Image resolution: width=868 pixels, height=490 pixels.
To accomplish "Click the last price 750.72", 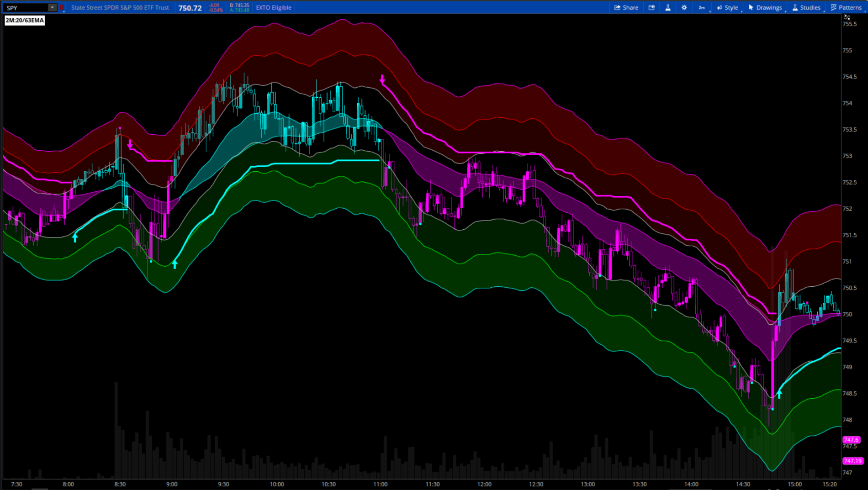I will (x=190, y=8).
